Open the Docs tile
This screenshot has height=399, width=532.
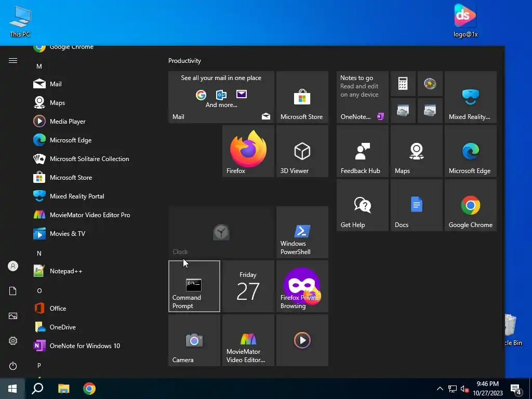(x=417, y=205)
